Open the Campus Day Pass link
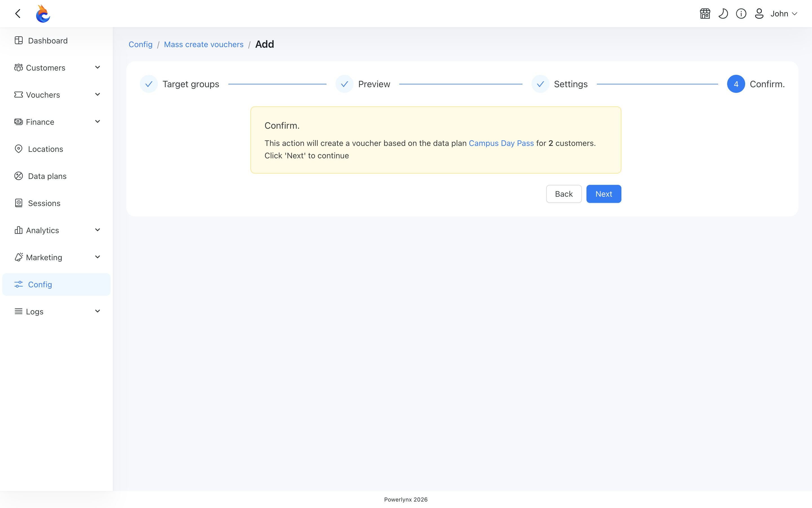The width and height of the screenshot is (812, 508). tap(501, 143)
